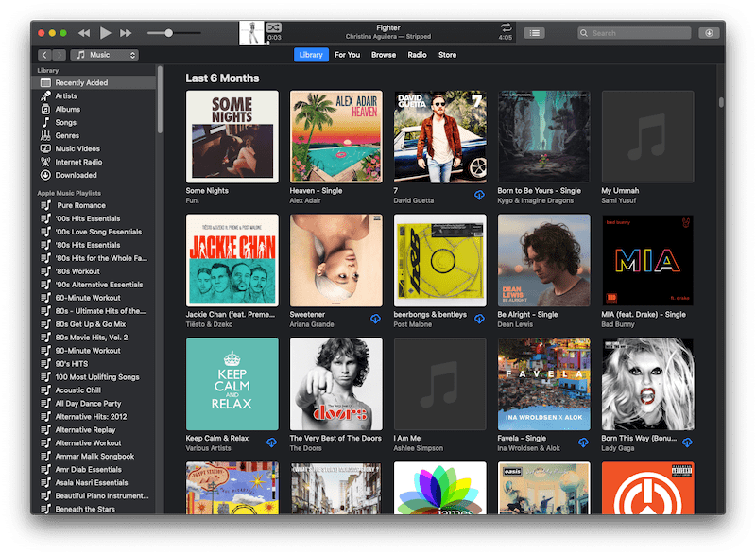Open the Up Next list button

coord(534,33)
